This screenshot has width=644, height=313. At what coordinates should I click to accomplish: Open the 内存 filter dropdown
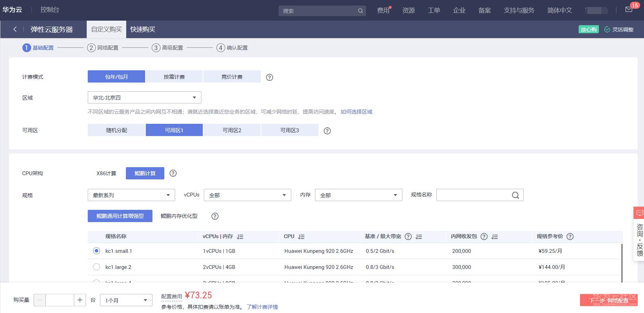pyautogui.click(x=359, y=195)
